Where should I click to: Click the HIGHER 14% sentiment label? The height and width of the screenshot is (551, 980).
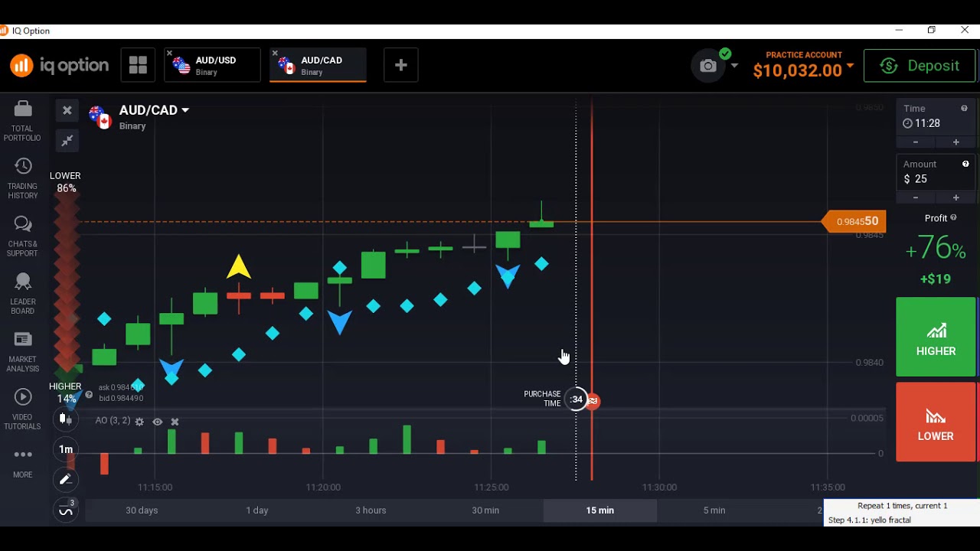pyautogui.click(x=65, y=393)
